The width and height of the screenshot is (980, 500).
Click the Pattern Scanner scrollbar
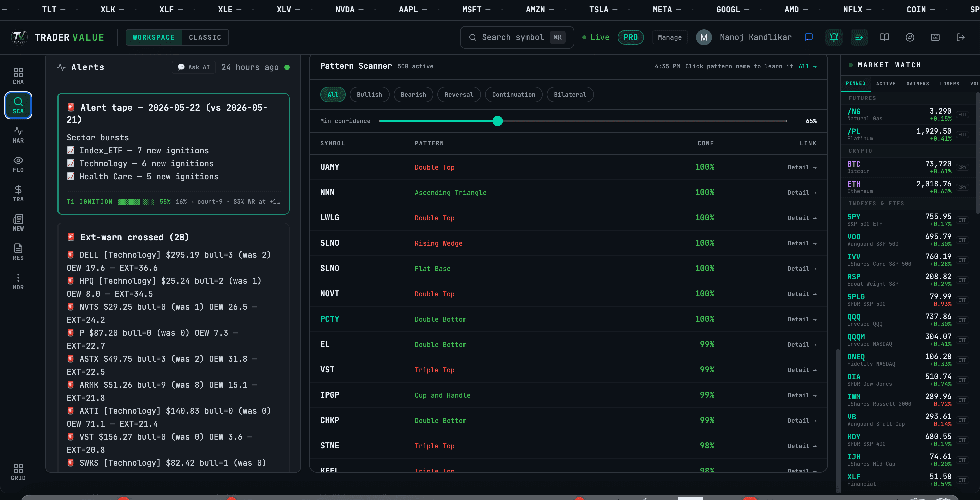[837, 420]
